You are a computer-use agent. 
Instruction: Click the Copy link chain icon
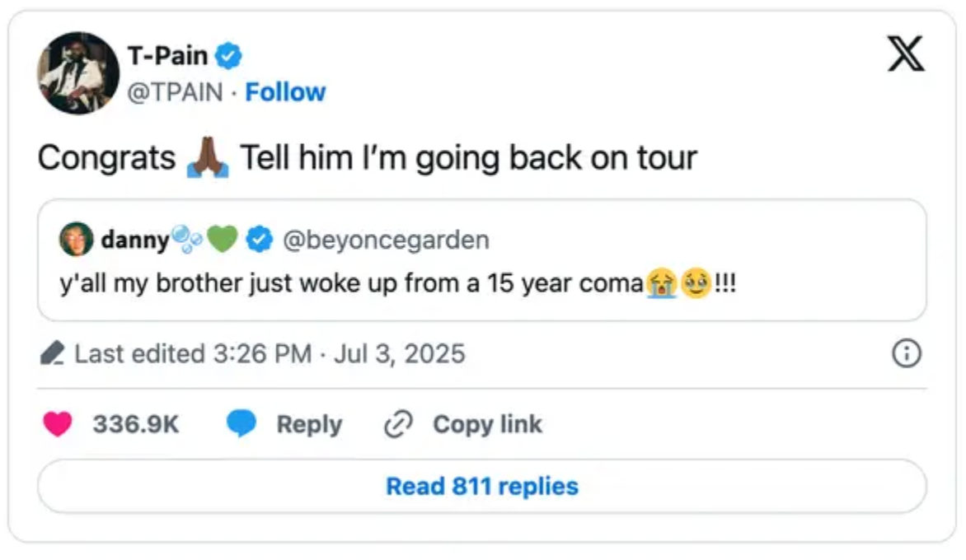tap(399, 423)
